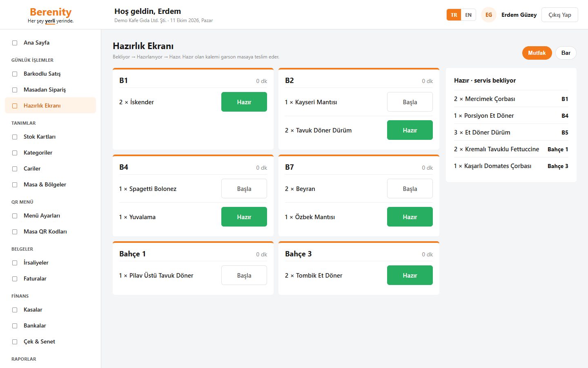588x368 pixels.
Task: Click the icon beside Stok Kartları
Action: point(15,137)
